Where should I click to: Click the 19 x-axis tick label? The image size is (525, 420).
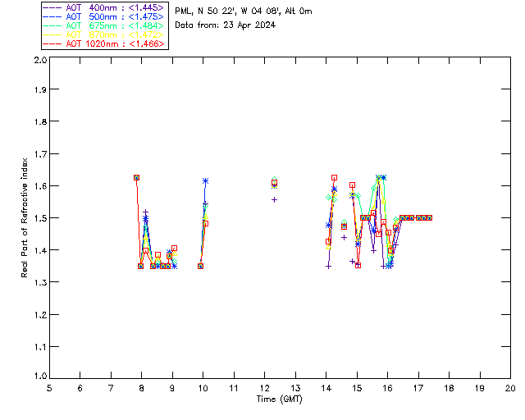[x=480, y=388]
